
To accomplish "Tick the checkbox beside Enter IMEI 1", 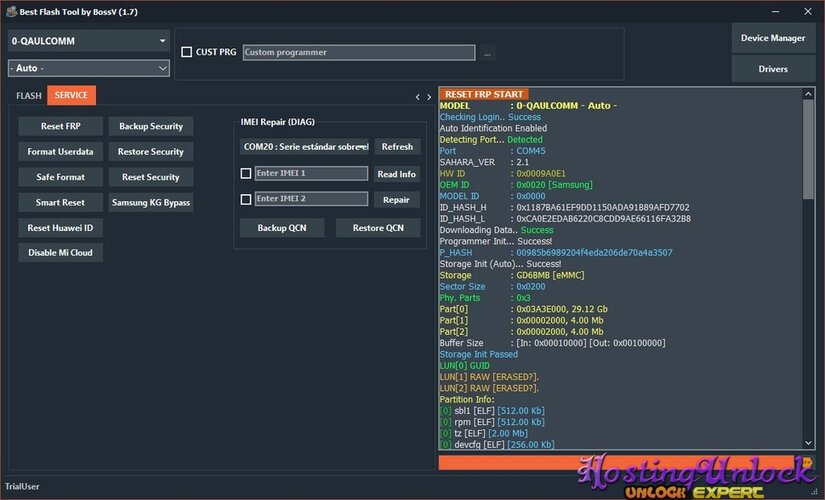I will (x=246, y=173).
